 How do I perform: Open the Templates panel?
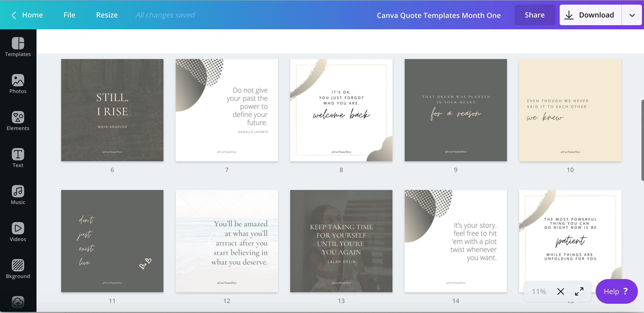(x=18, y=47)
